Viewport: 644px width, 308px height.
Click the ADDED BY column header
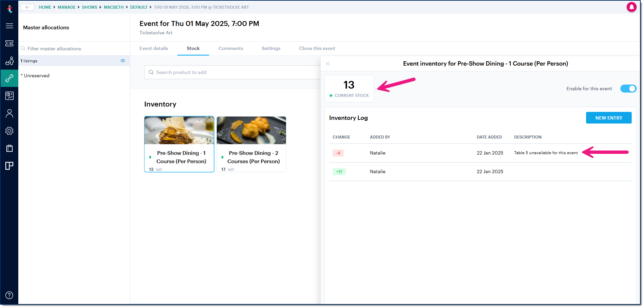click(x=380, y=137)
